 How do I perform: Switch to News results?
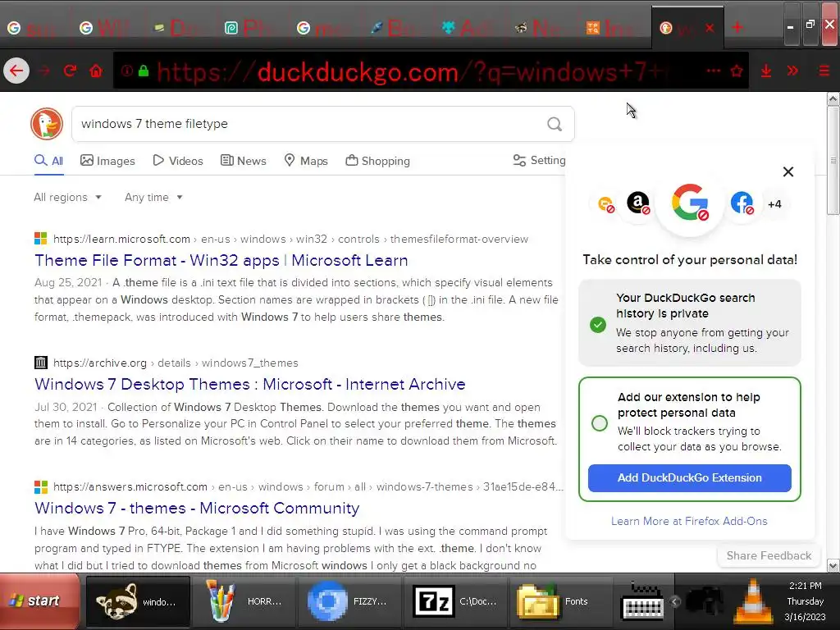pos(243,161)
